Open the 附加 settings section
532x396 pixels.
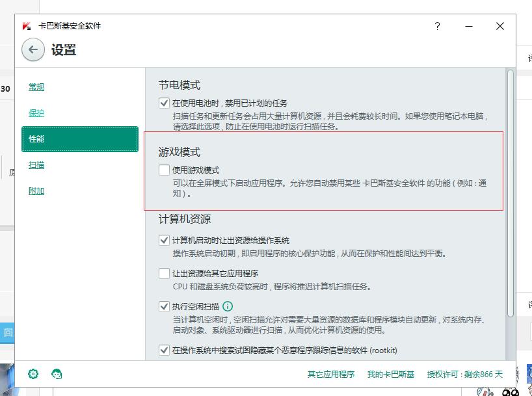tap(36, 191)
